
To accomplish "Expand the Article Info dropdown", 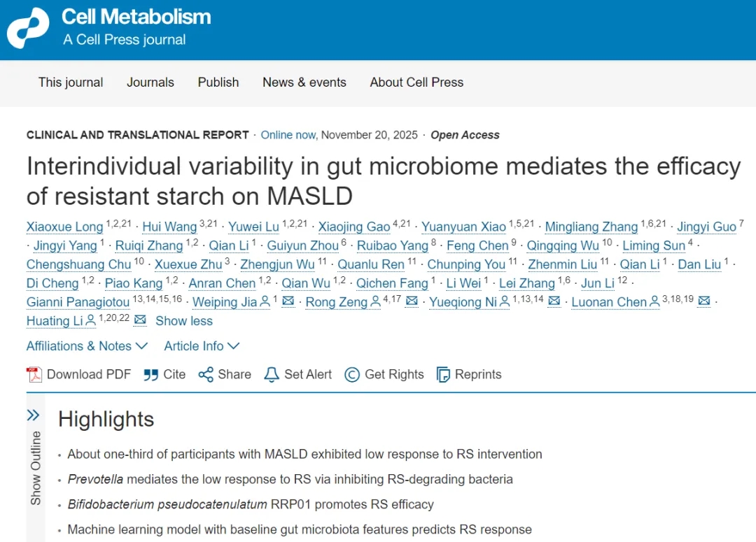I will click(202, 346).
